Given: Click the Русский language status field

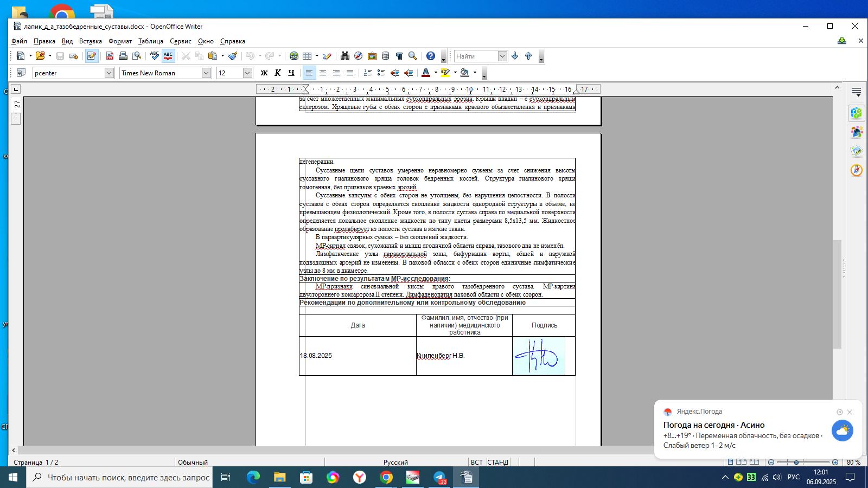Looking at the screenshot, I should coord(395,463).
